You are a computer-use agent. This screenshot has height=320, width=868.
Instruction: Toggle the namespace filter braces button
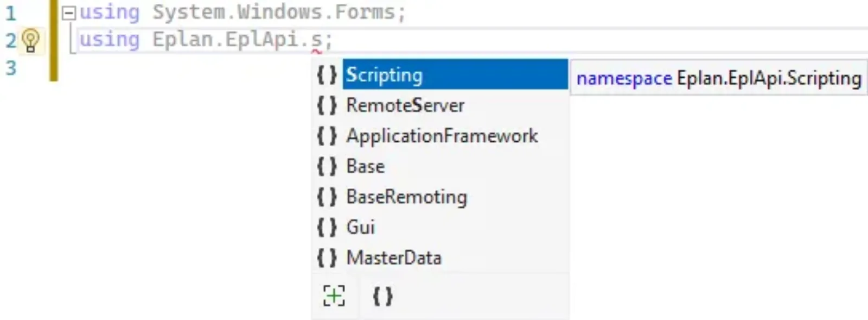382,296
